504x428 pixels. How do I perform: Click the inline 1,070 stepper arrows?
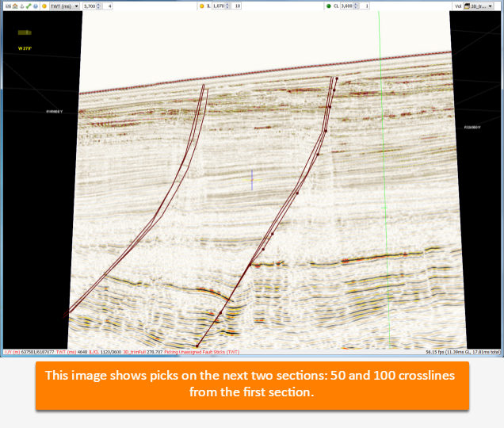227,6
